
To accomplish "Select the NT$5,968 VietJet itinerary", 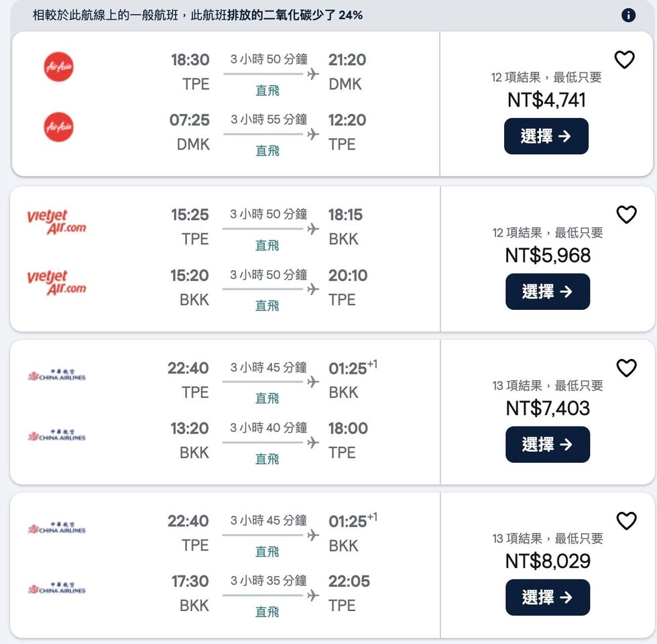I will point(547,292).
